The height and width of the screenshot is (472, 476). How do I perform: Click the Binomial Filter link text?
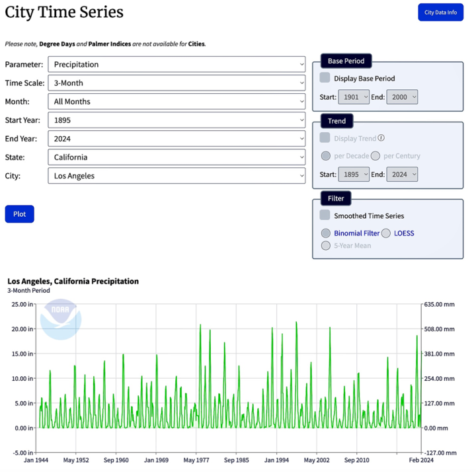(356, 233)
